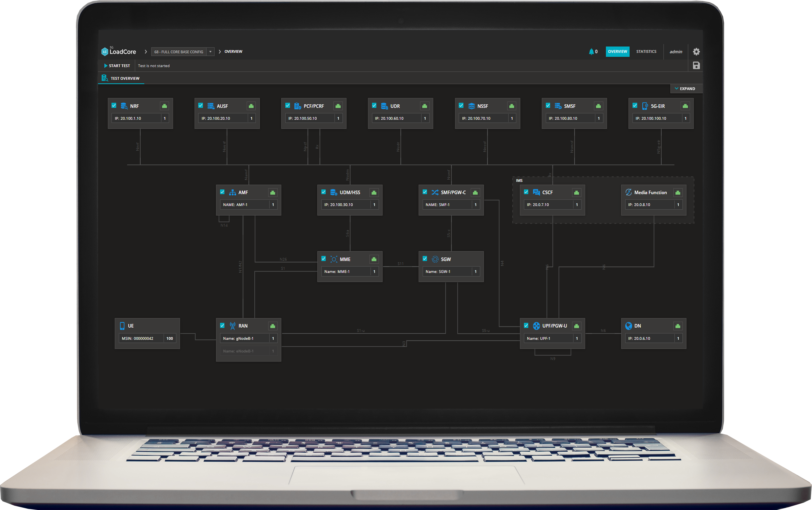Toggle the MME node checkbox
Viewport: 812px width, 510px height.
point(323,259)
